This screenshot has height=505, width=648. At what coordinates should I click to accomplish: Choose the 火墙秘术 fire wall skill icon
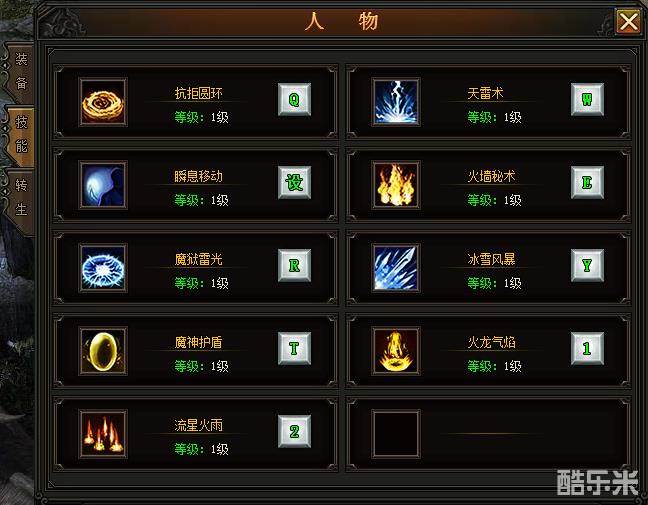396,185
